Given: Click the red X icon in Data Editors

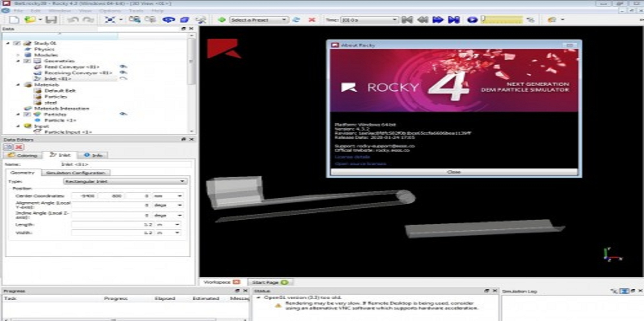Looking at the screenshot, I should (19, 147).
